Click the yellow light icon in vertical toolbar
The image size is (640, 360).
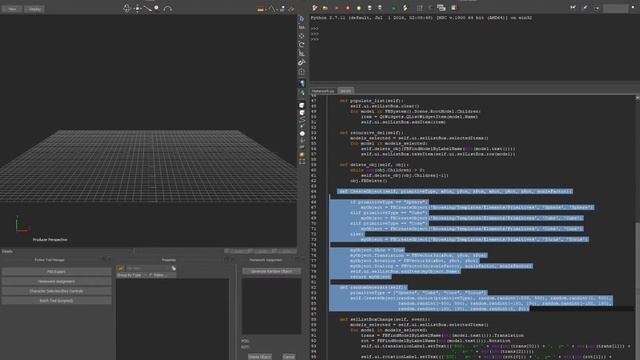302,155
